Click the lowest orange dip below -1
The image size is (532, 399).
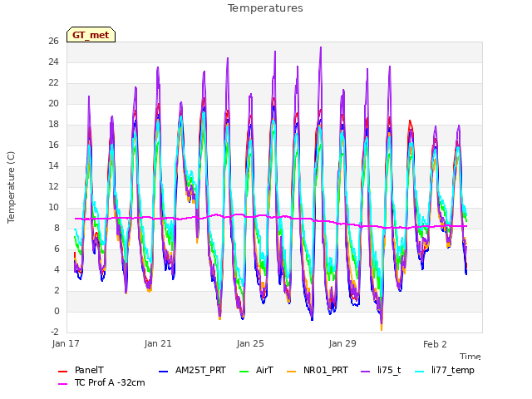[x=382, y=329]
